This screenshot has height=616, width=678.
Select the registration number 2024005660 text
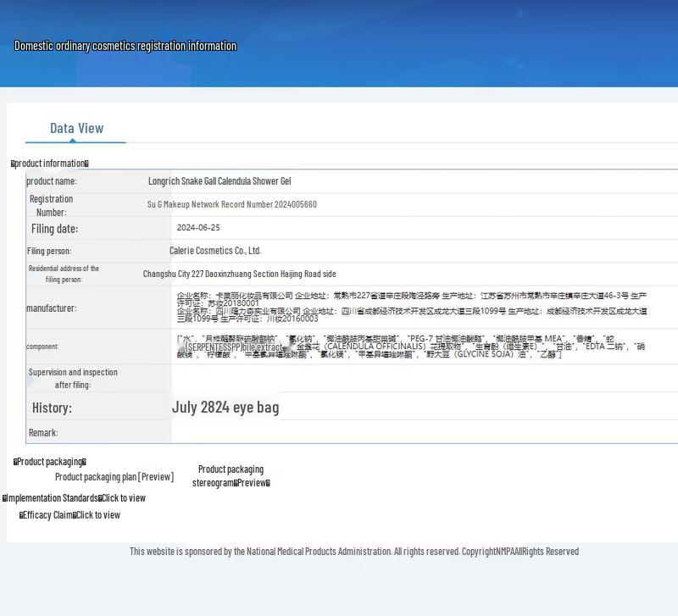coord(232,204)
